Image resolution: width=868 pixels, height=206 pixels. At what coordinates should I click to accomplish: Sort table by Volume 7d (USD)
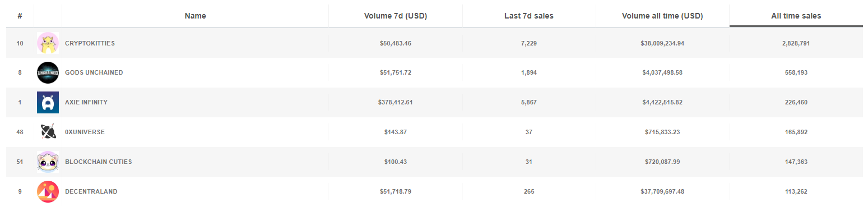coord(396,16)
